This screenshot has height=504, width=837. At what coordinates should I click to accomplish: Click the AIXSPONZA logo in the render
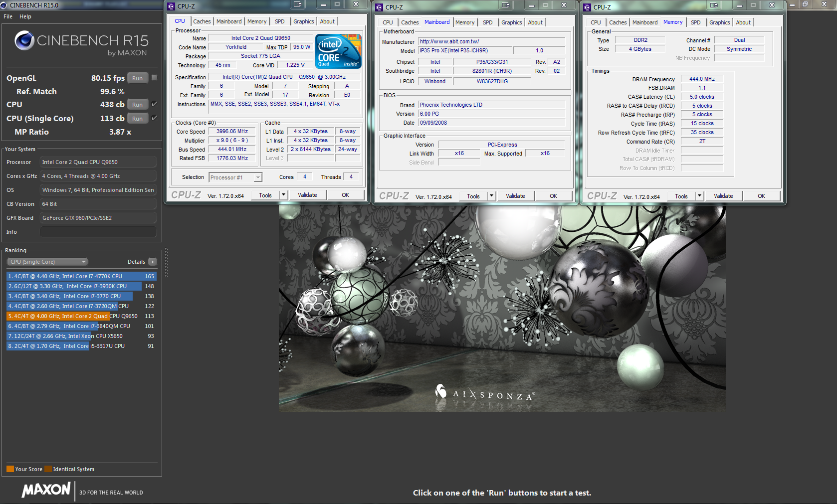coord(485,394)
